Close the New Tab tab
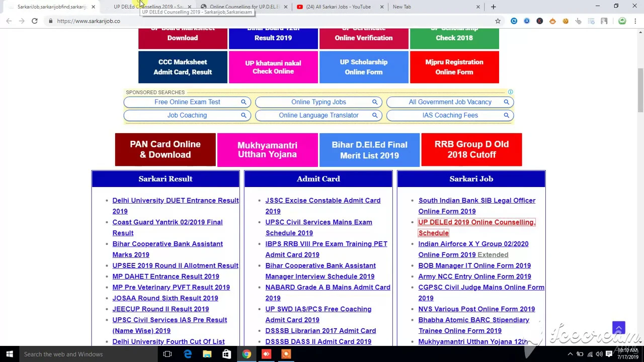Viewport: 644px width, 362px height. pyautogui.click(x=477, y=7)
